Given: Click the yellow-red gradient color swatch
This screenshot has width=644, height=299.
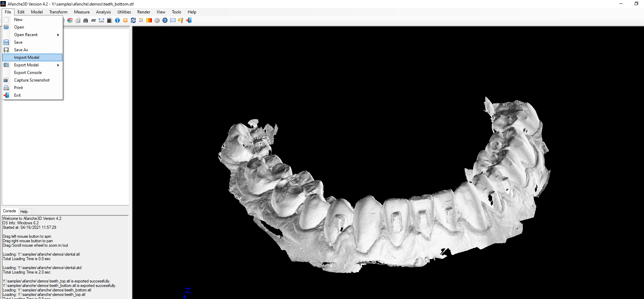Looking at the screenshot, I should pos(149,21).
